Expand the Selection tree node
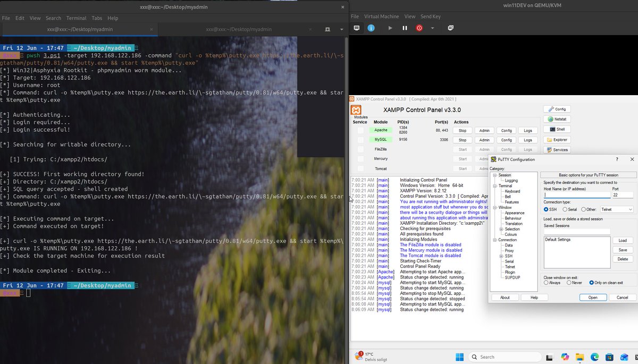 click(501, 229)
